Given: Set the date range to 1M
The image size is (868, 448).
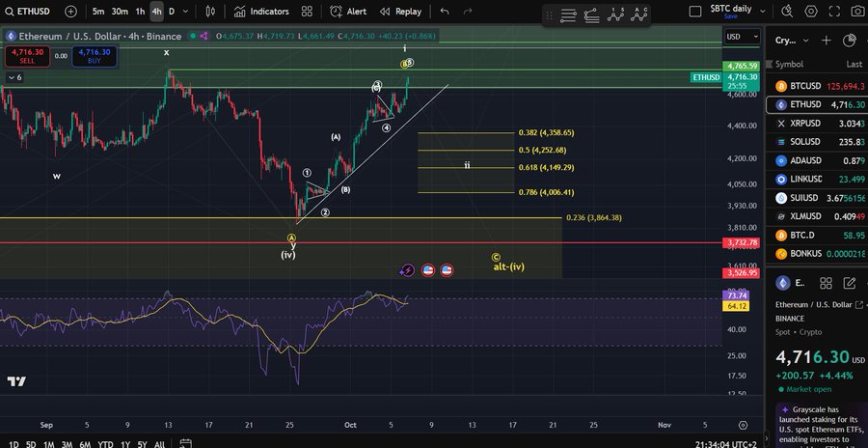Looking at the screenshot, I should coord(49,444).
